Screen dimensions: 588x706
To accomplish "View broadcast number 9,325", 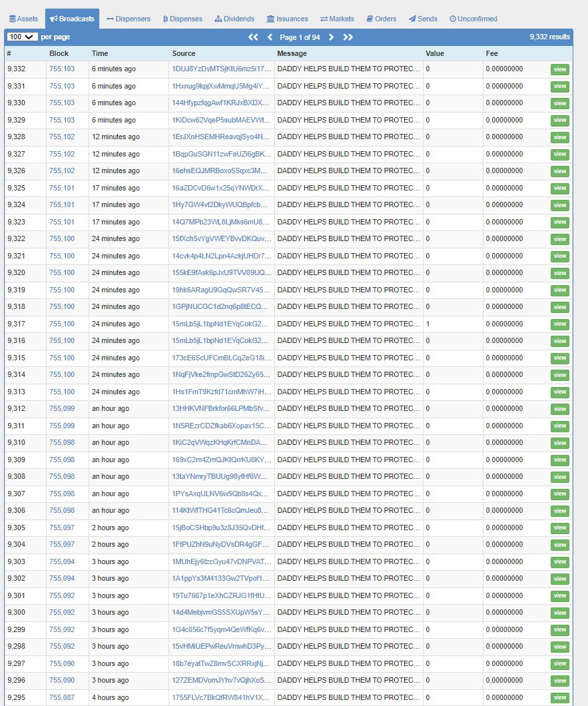I will 559,188.
